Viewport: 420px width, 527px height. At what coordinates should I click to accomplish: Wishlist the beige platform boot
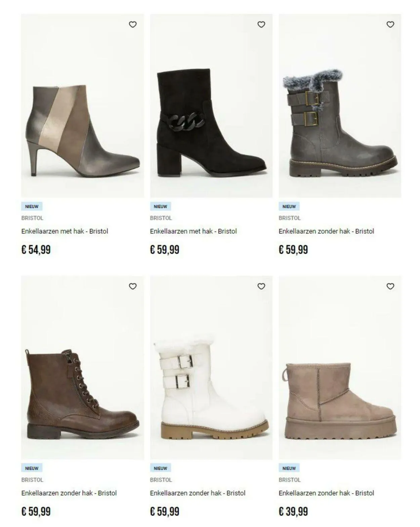(x=390, y=286)
